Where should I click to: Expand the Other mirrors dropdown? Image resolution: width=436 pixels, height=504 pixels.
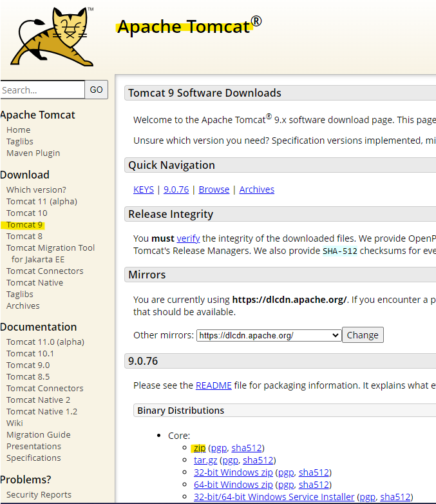[x=269, y=335]
